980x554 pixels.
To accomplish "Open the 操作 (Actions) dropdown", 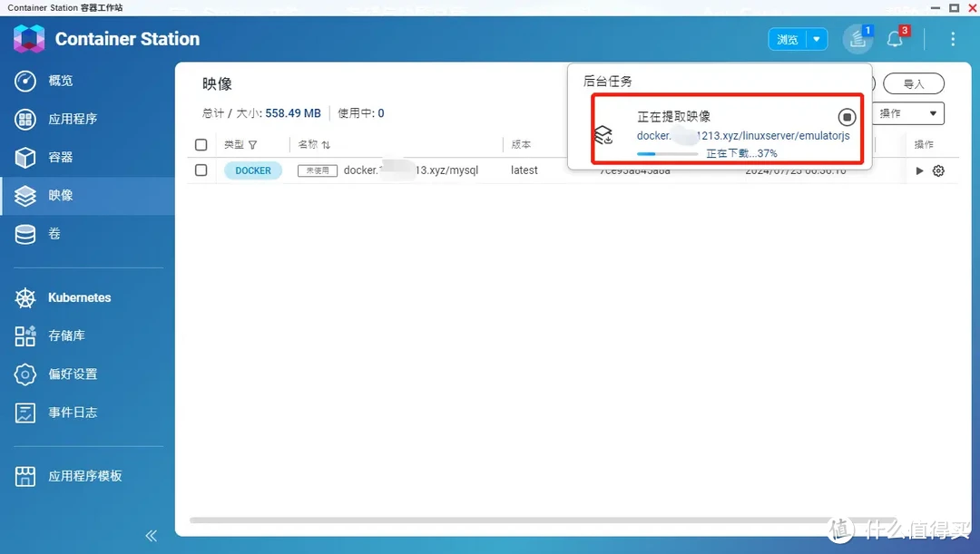I will pyautogui.click(x=907, y=113).
